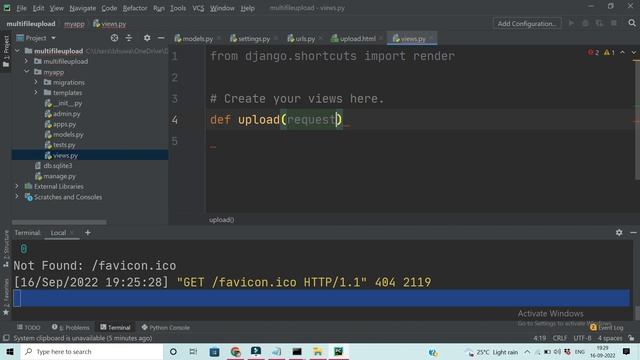Image resolution: width=640 pixels, height=360 pixels.
Task: Open the Help menu
Action: [x=247, y=8]
